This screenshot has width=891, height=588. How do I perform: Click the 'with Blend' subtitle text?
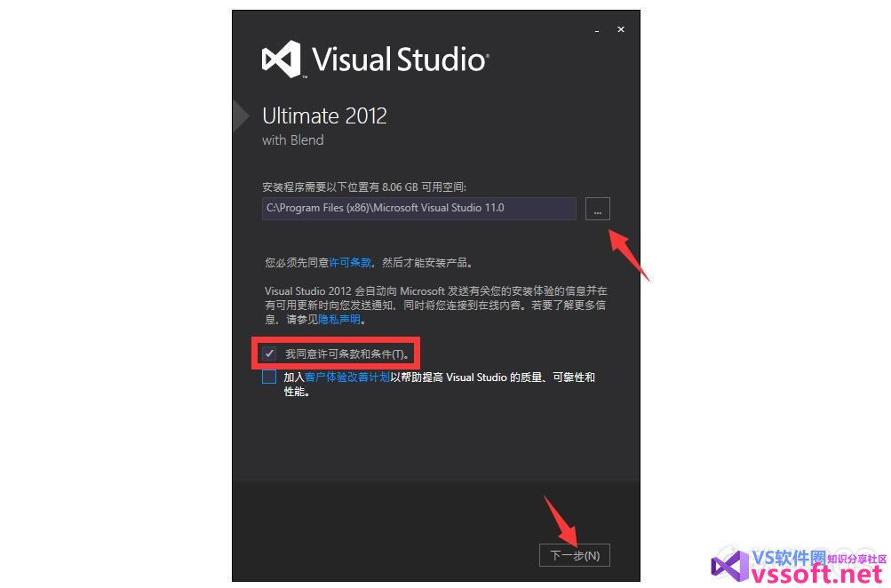coord(292,139)
